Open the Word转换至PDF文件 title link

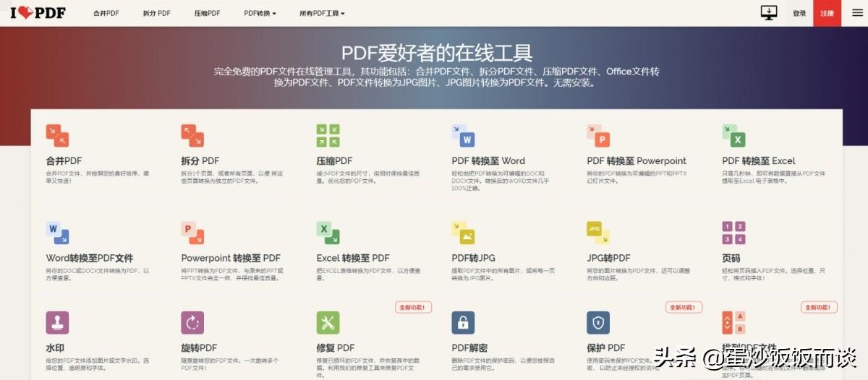[90, 258]
